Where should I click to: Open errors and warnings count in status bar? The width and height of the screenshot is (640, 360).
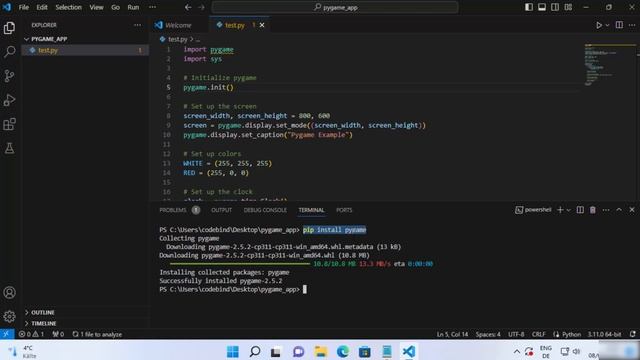point(31,334)
